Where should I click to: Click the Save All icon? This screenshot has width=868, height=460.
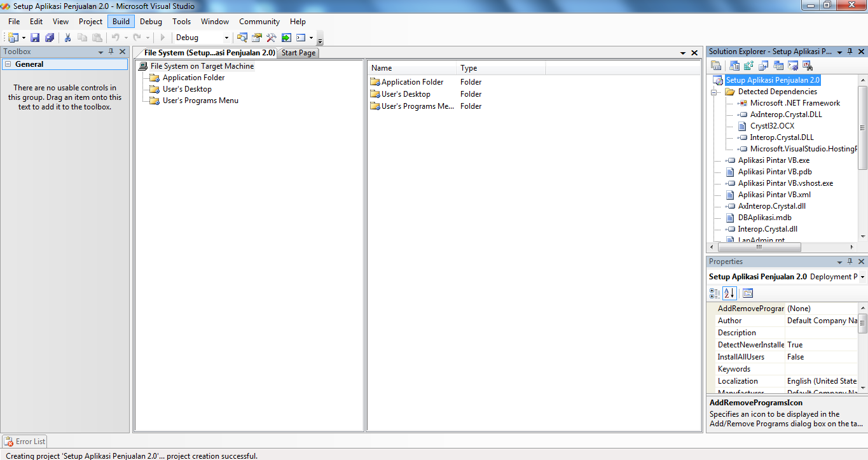(50, 38)
